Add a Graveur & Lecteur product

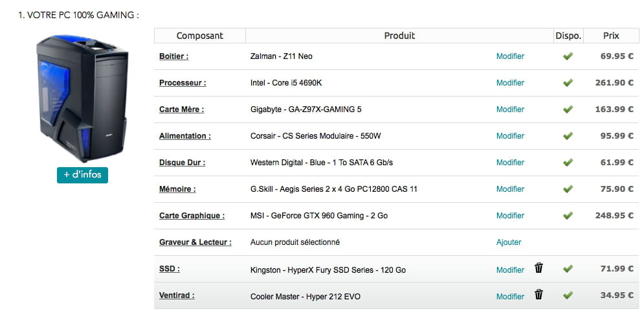point(509,242)
